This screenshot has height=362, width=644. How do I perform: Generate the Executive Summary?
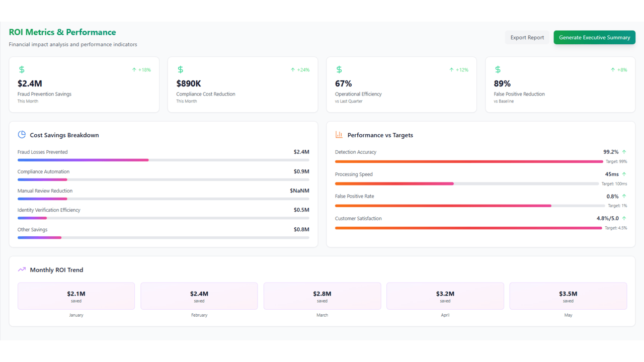tap(594, 37)
